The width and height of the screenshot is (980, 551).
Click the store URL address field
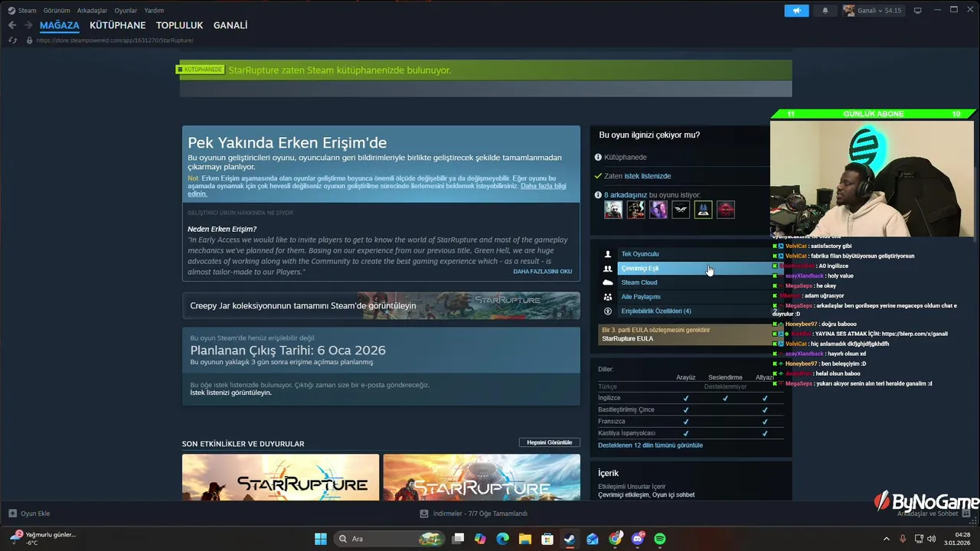[115, 40]
